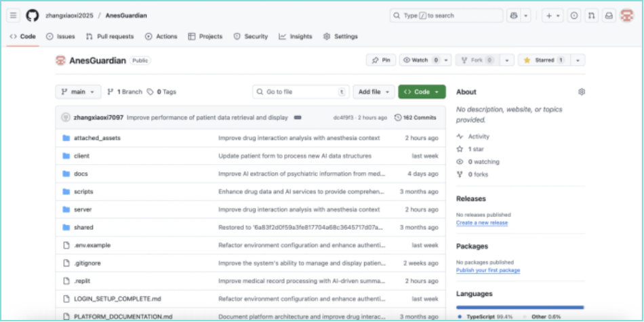Open the pull requests icon in header
Image resolution: width=644 pixels, height=322 pixels.
(592, 16)
